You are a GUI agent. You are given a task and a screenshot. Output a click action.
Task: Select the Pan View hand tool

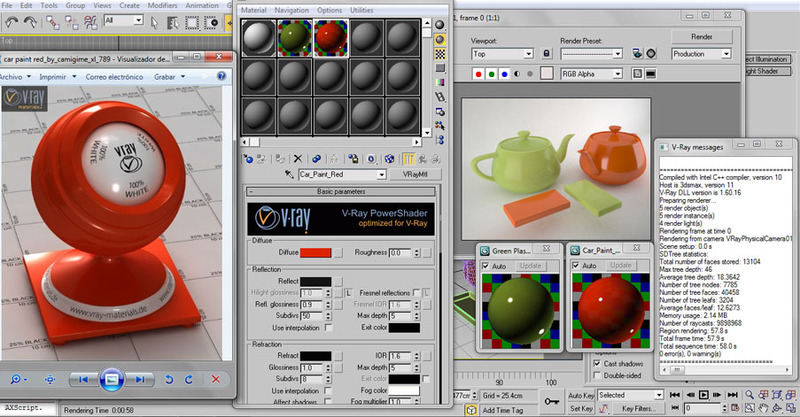pyautogui.click(x=763, y=408)
